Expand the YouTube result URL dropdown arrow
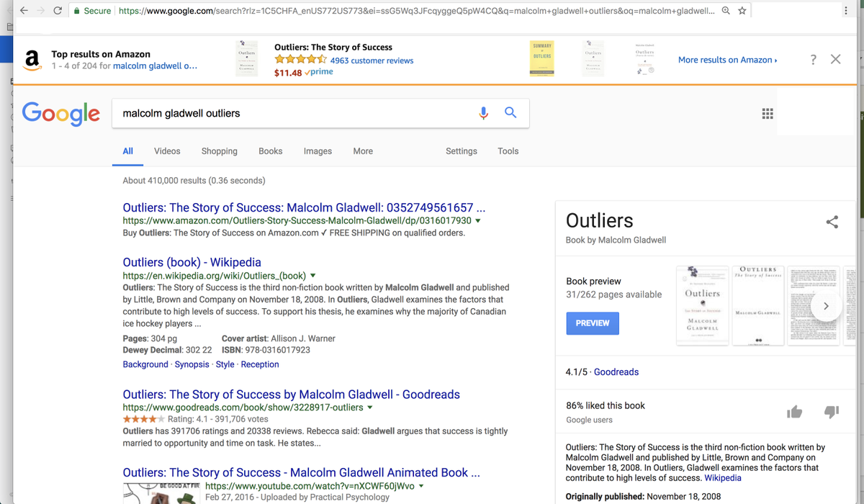Image resolution: width=864 pixels, height=504 pixels. [x=421, y=486]
